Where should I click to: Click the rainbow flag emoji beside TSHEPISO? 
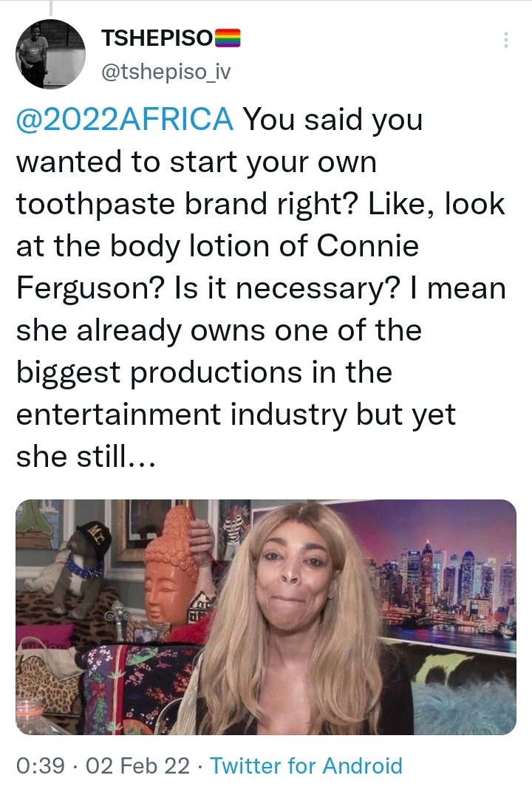pos(228,38)
